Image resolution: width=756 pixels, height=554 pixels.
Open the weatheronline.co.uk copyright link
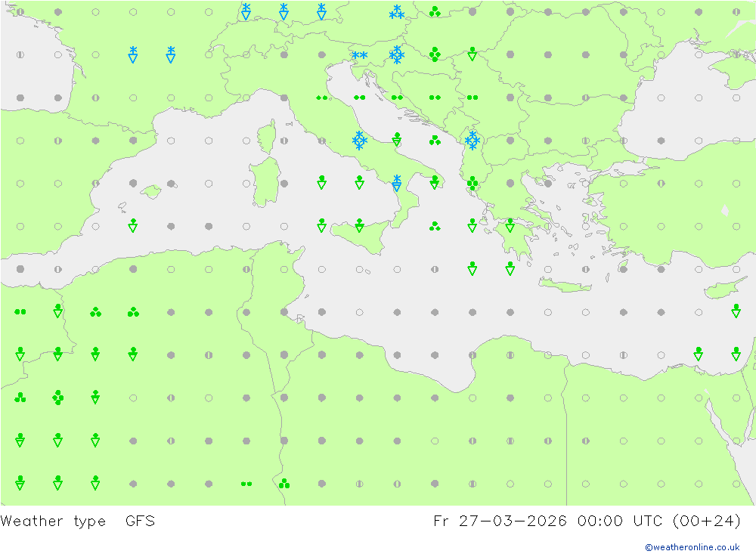[692, 547]
